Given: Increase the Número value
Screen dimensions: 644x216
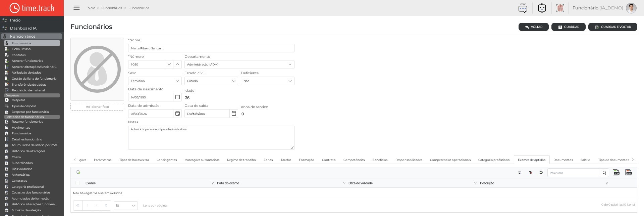Looking at the screenshot, I should coord(177,64).
